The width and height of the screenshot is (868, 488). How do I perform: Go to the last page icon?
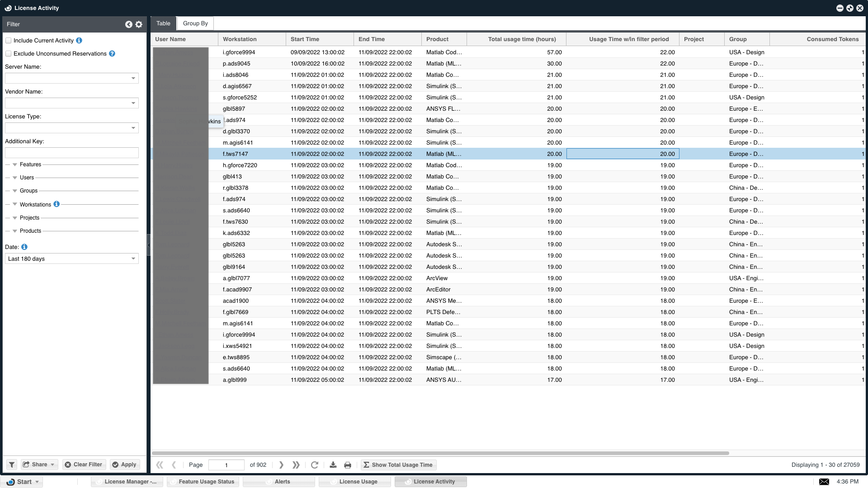tap(296, 465)
